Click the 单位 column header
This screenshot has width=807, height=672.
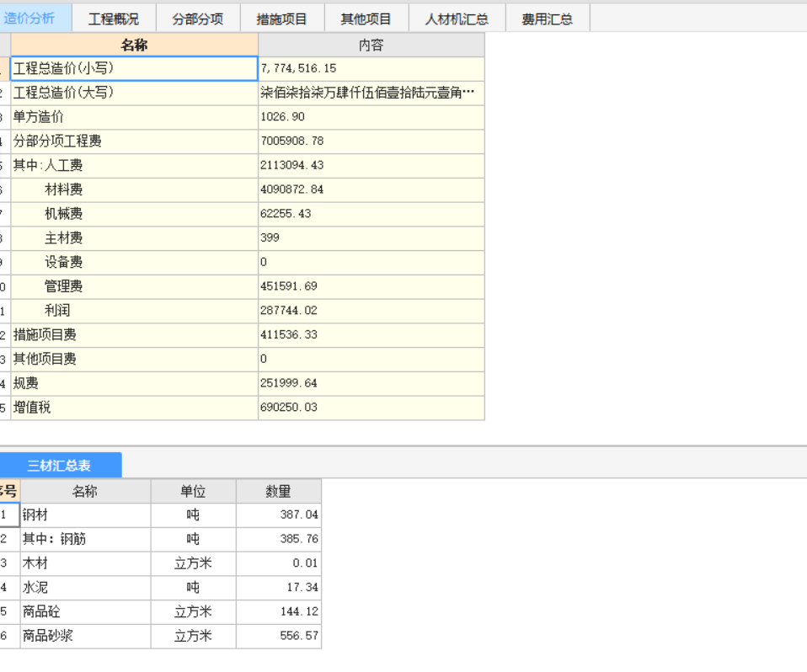(x=194, y=492)
